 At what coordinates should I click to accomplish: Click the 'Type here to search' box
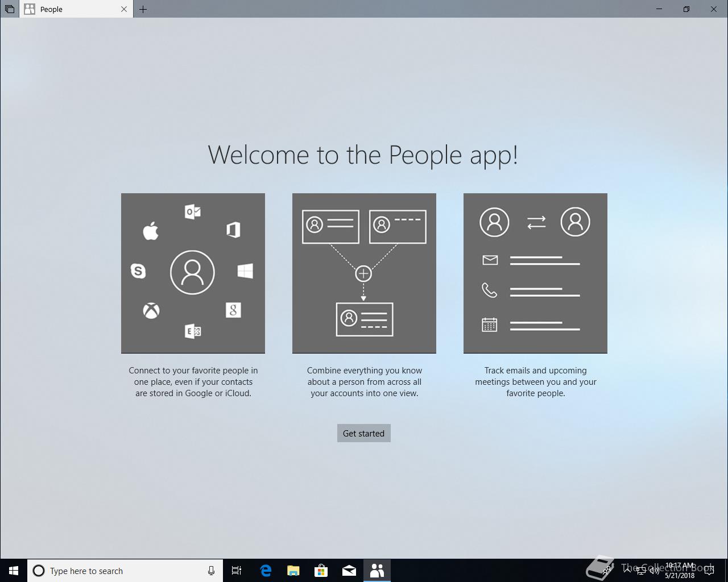click(x=125, y=571)
